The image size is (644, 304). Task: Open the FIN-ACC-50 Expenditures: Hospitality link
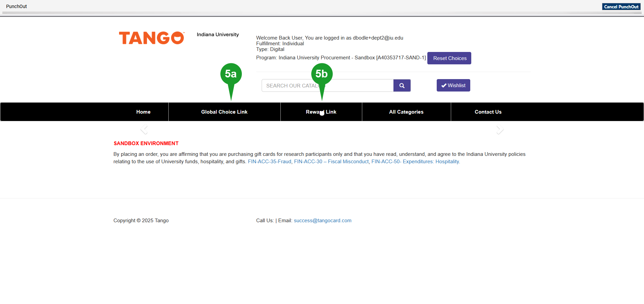[415, 161]
